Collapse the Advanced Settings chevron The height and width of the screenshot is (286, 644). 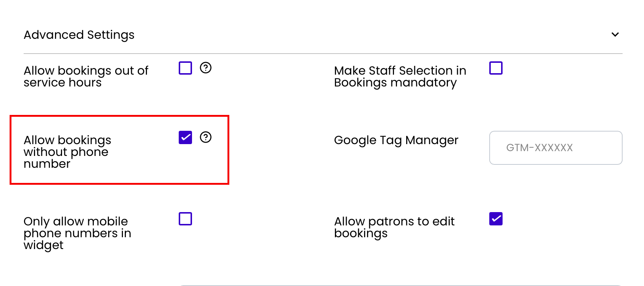pos(615,35)
